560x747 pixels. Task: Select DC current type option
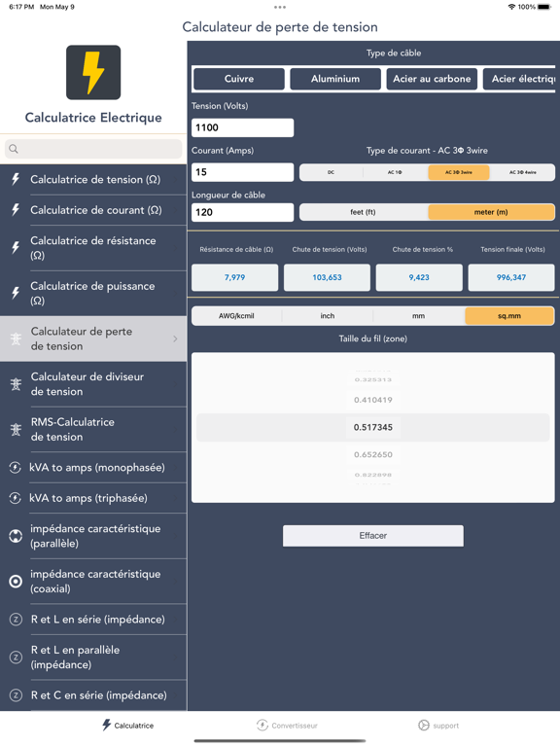click(331, 172)
